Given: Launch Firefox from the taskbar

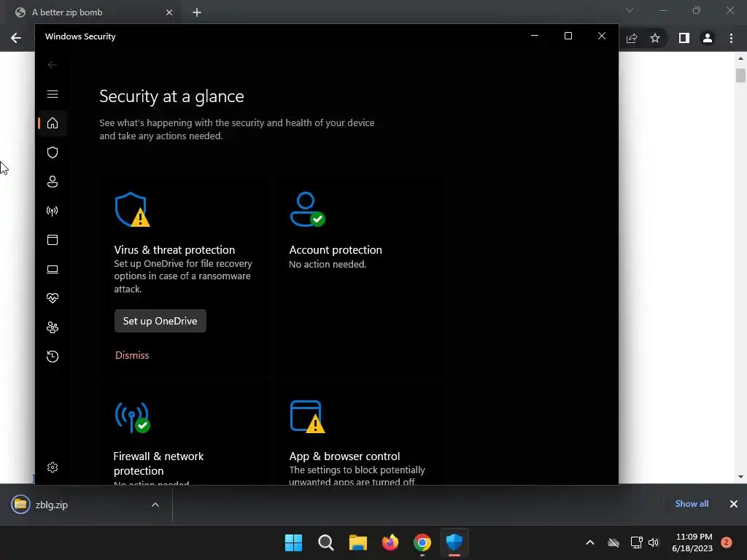Looking at the screenshot, I should [390, 542].
